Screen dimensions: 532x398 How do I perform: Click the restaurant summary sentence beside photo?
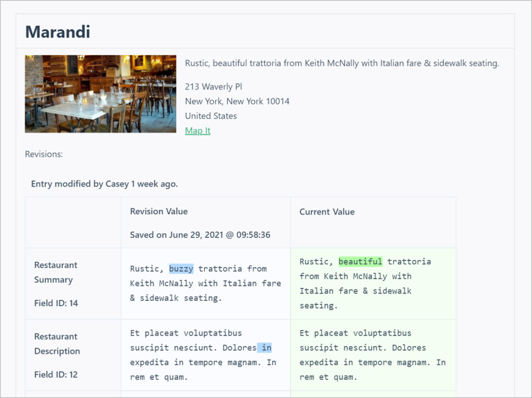coord(342,63)
